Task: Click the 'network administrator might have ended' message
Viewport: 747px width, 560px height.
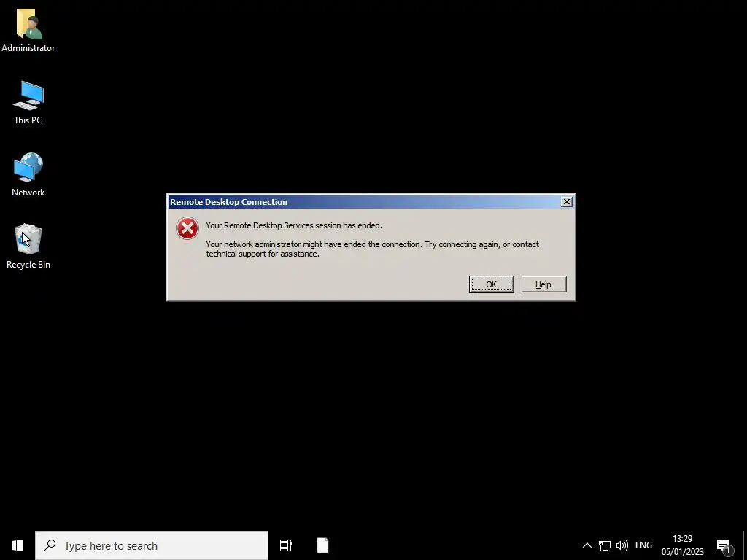Action: point(373,249)
